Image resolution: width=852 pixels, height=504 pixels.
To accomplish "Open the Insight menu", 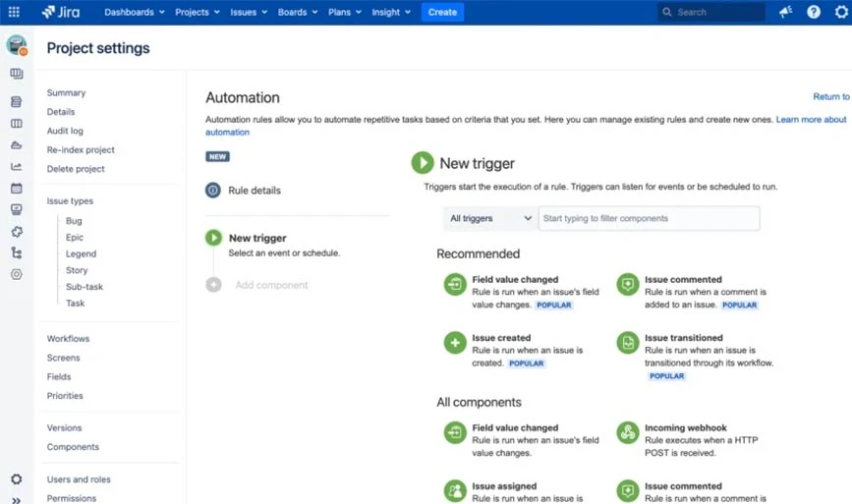I will (x=391, y=12).
